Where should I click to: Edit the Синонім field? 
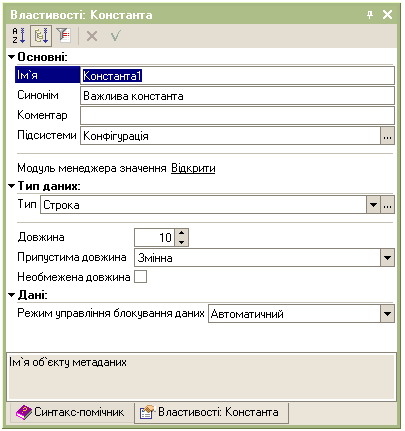click(237, 96)
